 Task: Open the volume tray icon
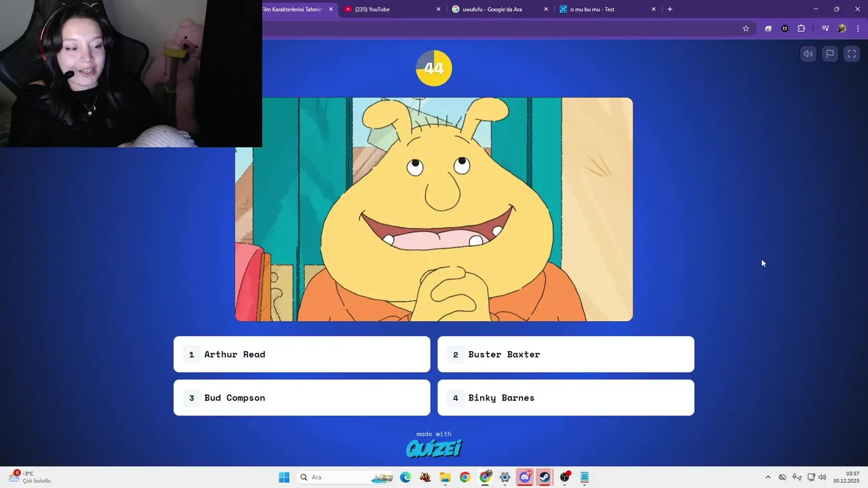pos(823,477)
